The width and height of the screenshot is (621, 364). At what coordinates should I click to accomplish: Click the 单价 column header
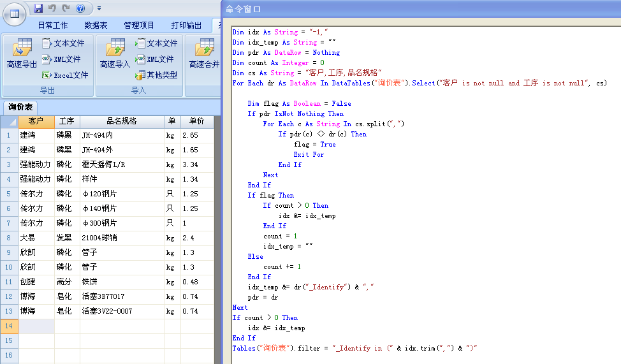[x=197, y=121]
